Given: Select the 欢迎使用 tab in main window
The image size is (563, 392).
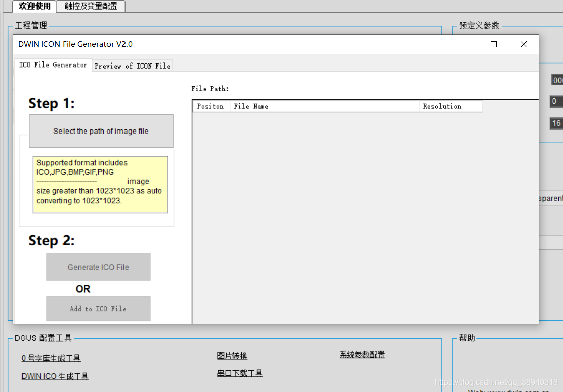Looking at the screenshot, I should [x=34, y=6].
